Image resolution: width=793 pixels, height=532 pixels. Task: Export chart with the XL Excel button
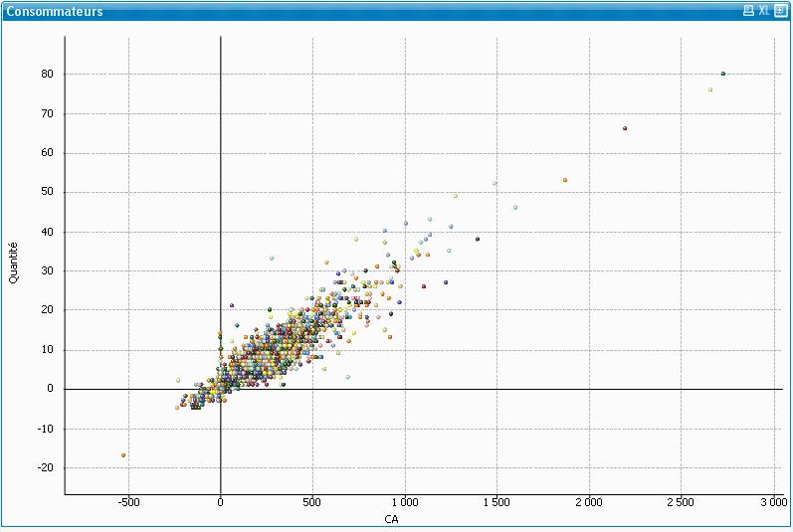click(x=764, y=11)
